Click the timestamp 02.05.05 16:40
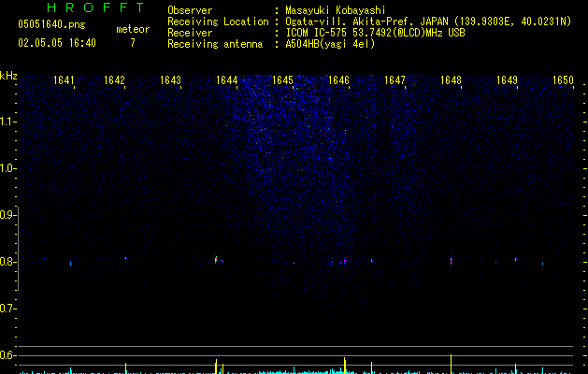 [x=57, y=43]
